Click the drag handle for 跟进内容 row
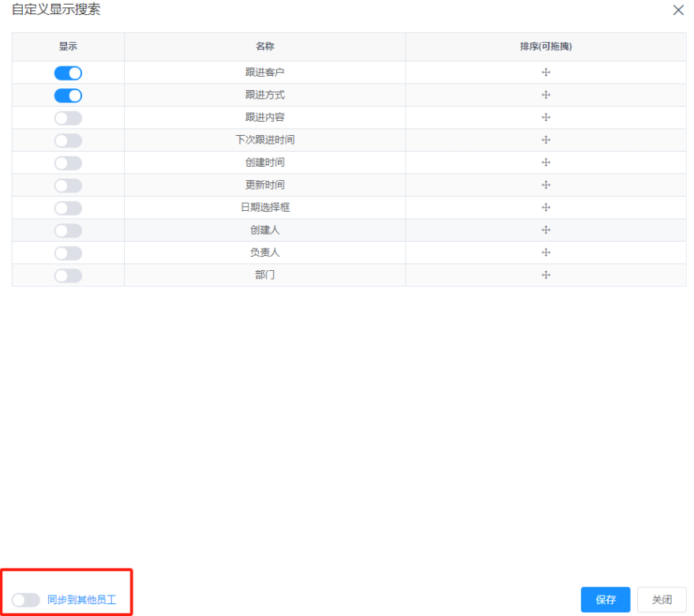The width and height of the screenshot is (694, 616). coord(546,117)
